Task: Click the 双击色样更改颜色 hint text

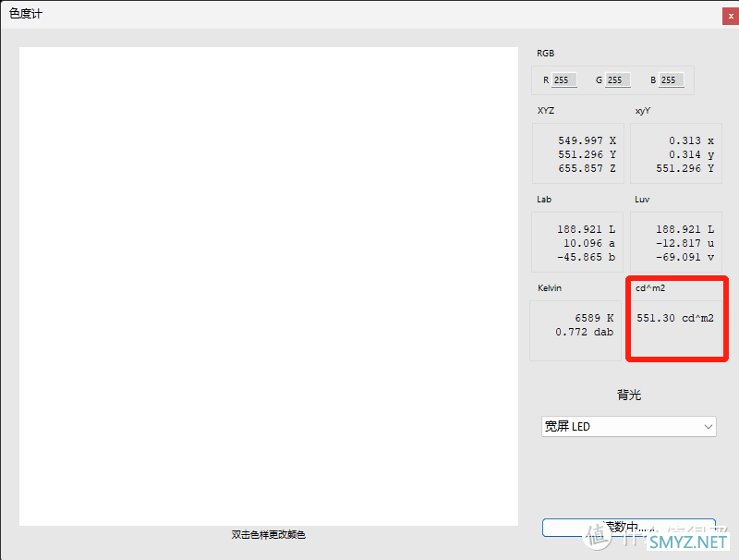Action: [269, 534]
